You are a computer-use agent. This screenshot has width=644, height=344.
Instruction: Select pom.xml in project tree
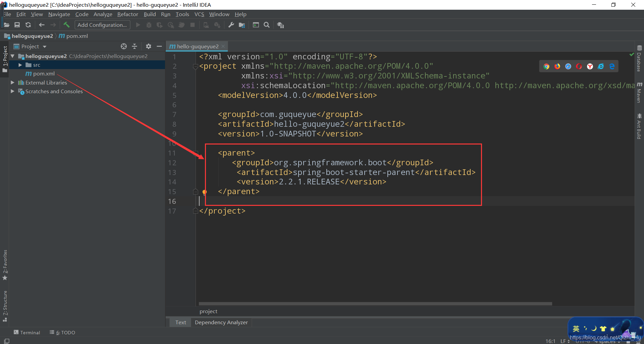tap(44, 73)
